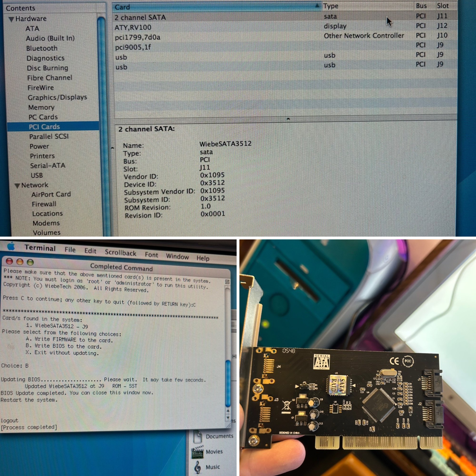Viewport: 476px width, 476px height.
Task: Select Serial-ATA in Contents list
Action: coord(48,166)
